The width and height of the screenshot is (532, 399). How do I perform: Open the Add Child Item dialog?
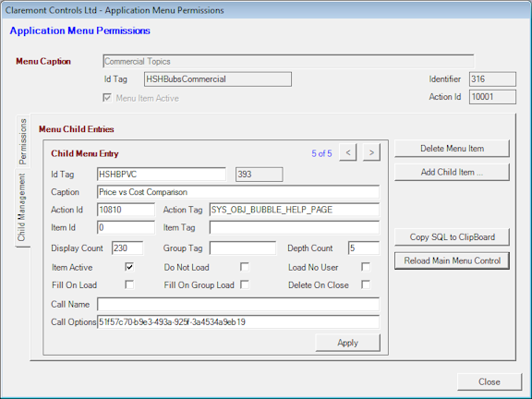pos(452,172)
